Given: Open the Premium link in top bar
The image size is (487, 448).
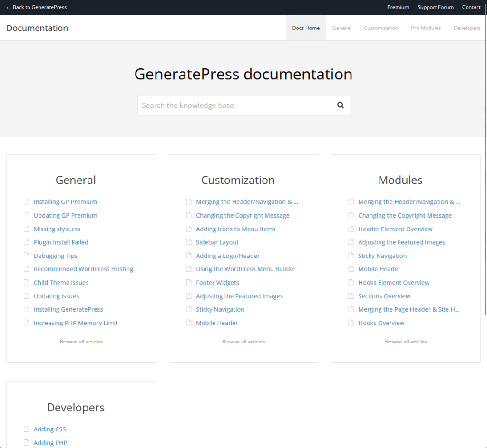Looking at the screenshot, I should (x=398, y=7).
